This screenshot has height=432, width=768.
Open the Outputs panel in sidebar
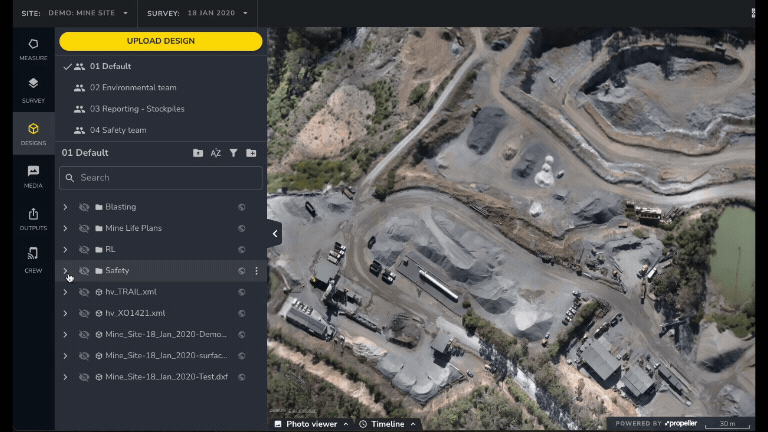tap(33, 219)
